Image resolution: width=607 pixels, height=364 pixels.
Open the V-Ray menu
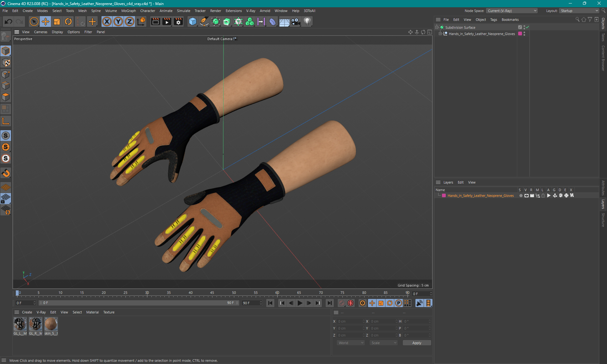point(251,11)
